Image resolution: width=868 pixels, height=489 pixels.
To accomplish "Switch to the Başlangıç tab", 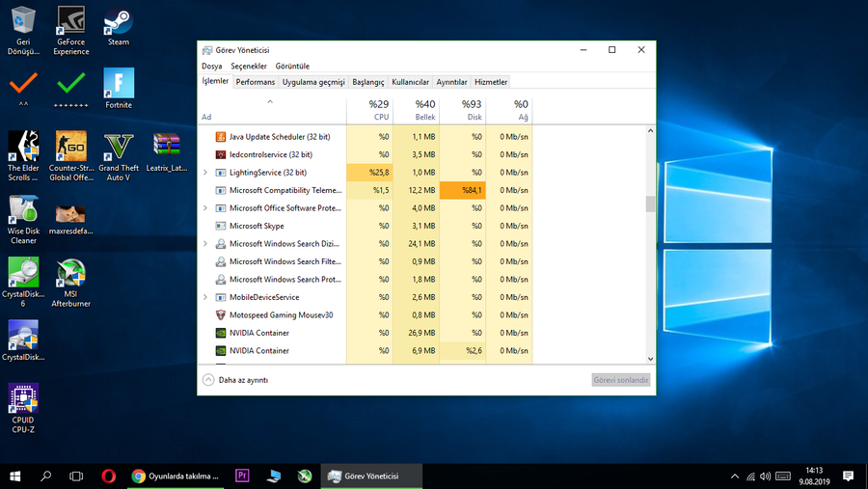I will (x=368, y=82).
